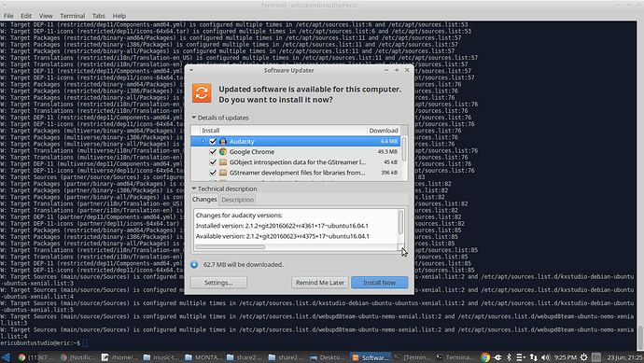Uncheck the Audacity update checkbox
The width and height of the screenshot is (644, 363).
pos(213,141)
